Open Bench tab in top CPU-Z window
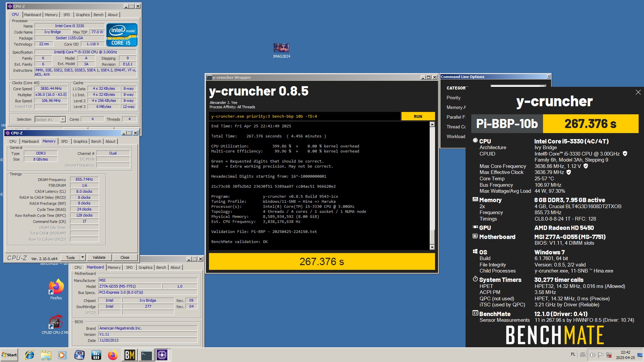Screen dimensions: 644x362 click(98, 15)
